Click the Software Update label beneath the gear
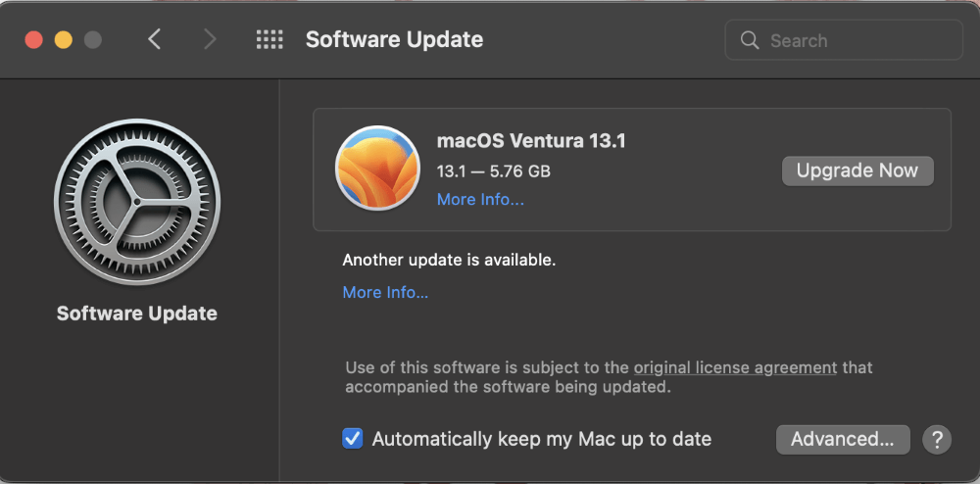 (137, 314)
